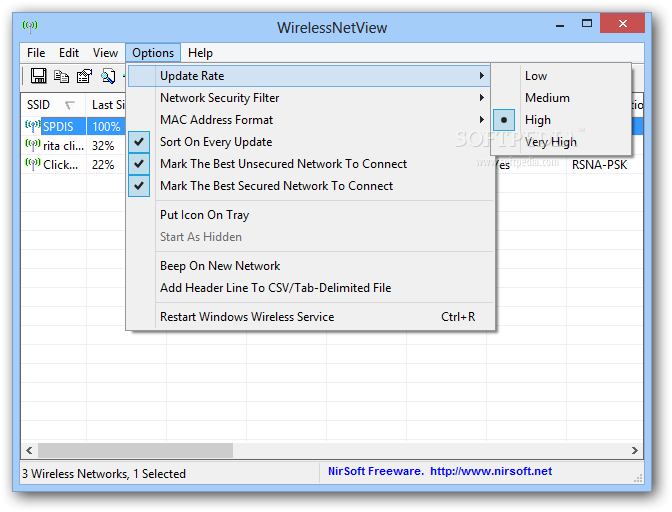Image resolution: width=672 pixels, height=512 pixels.
Task: Enable Put Icon On Tray option
Action: click(311, 215)
